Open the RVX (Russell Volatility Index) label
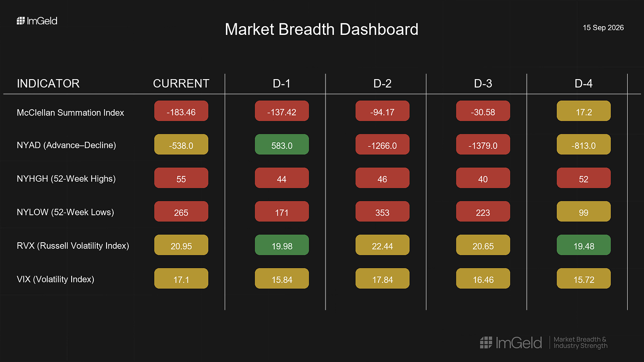This screenshot has width=644, height=362. click(x=73, y=246)
